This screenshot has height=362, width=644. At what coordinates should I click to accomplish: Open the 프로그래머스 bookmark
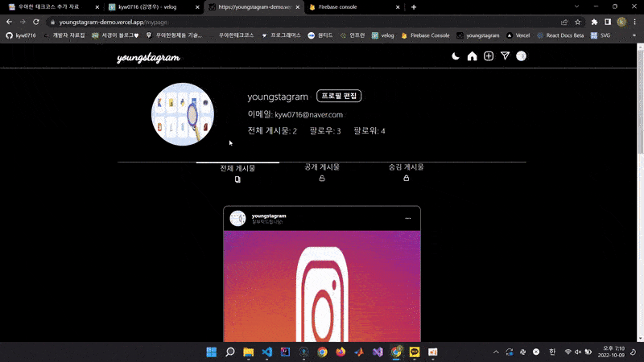(x=281, y=35)
